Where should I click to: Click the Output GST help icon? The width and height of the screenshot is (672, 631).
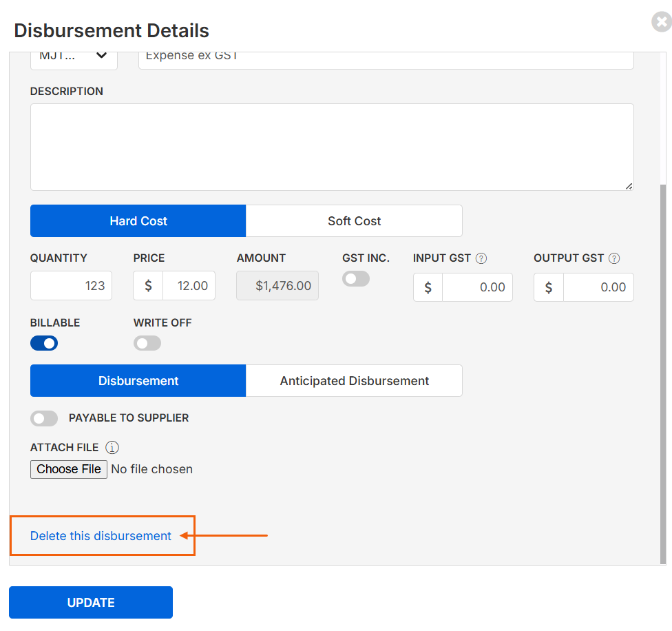614,258
